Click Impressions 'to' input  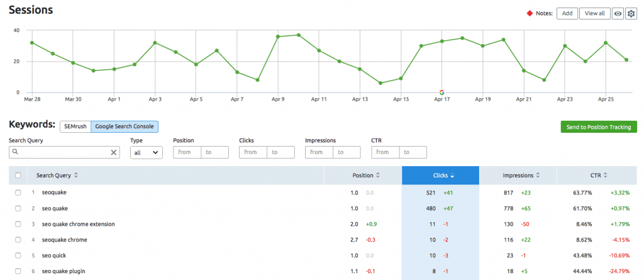click(x=347, y=152)
